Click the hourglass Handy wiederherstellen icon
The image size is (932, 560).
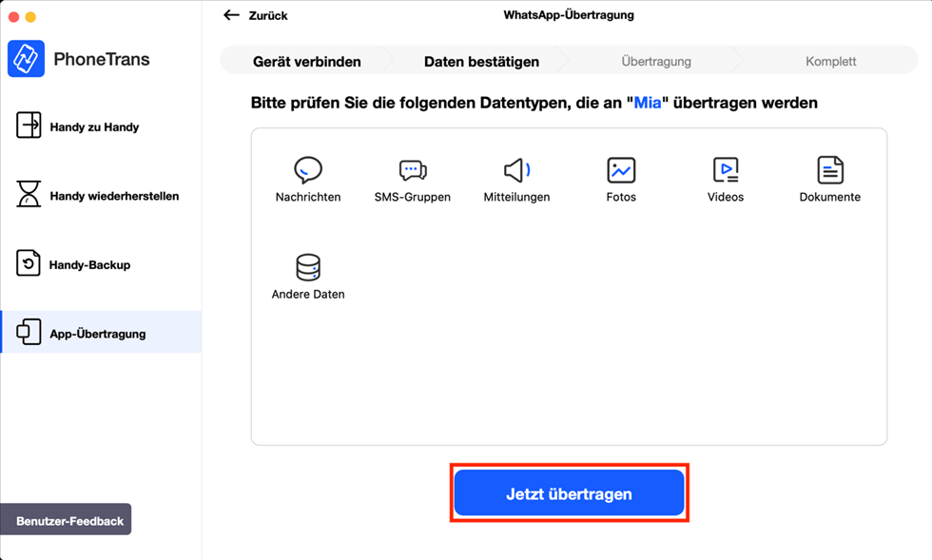coord(29,194)
